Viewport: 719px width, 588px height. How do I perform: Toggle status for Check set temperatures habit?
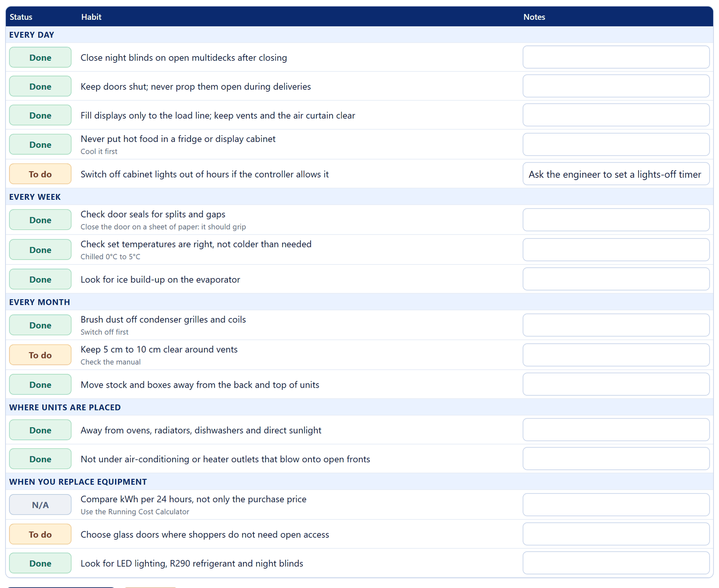click(40, 250)
